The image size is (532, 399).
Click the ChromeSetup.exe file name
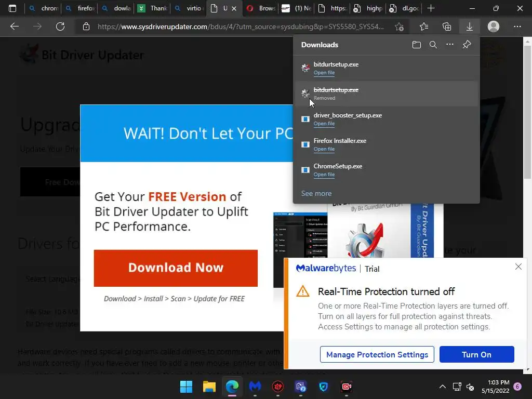tap(338, 166)
